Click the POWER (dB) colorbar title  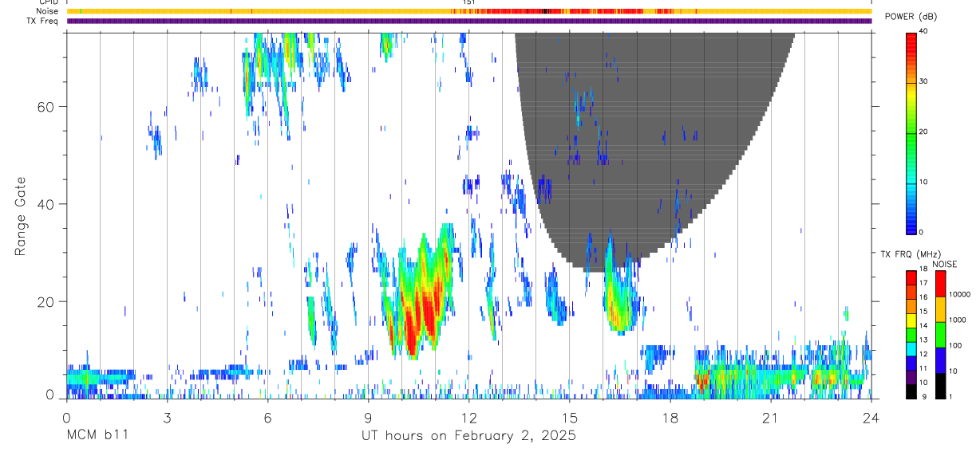(x=911, y=17)
